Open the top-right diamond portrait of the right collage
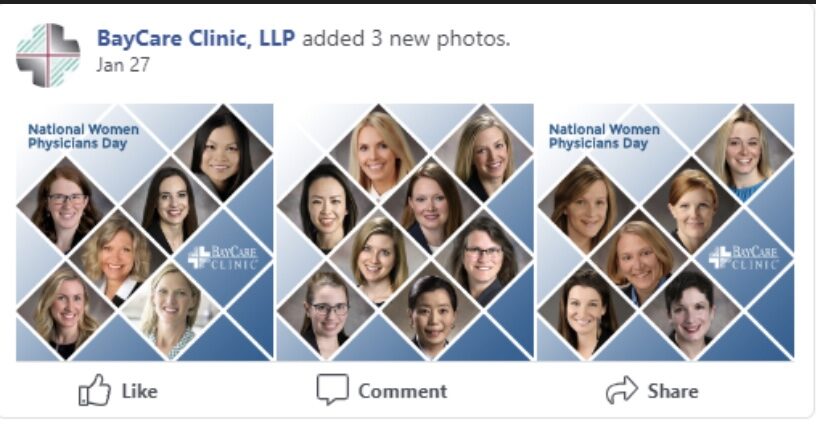This screenshot has height=431, width=816. 744,153
